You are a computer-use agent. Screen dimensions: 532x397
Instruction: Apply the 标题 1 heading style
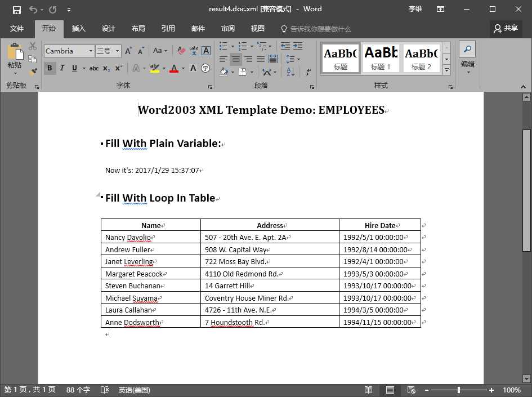(381, 58)
